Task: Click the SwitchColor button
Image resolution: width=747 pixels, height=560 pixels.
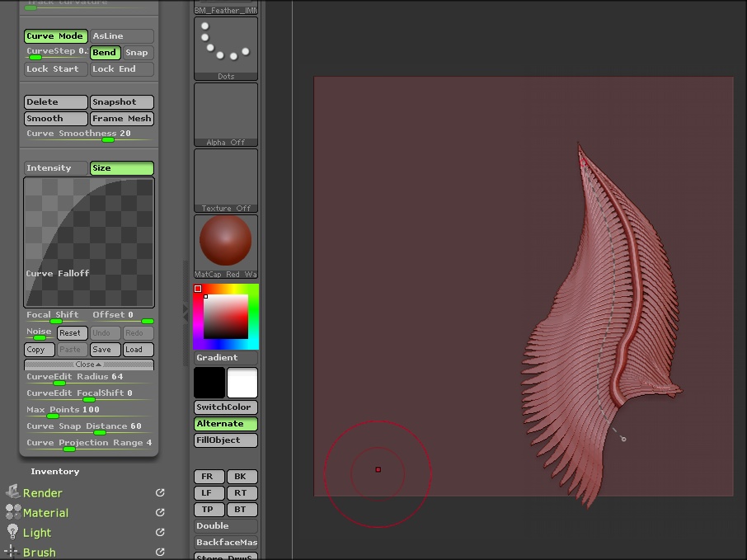Action: coord(225,407)
